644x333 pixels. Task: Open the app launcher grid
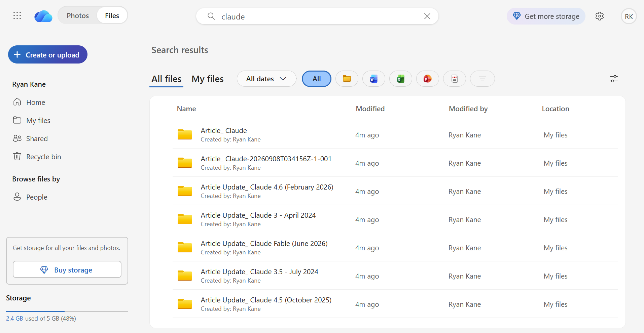17,15
